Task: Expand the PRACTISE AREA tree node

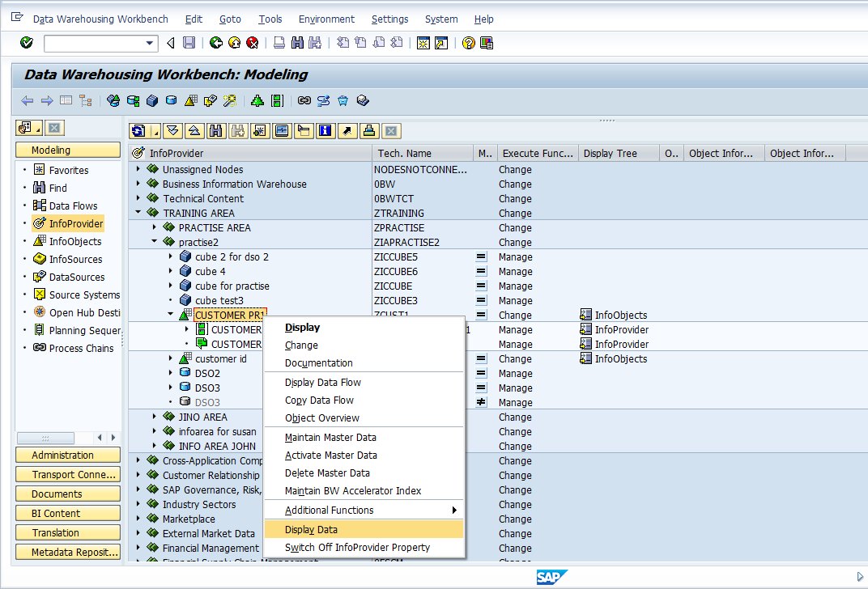Action: (153, 227)
